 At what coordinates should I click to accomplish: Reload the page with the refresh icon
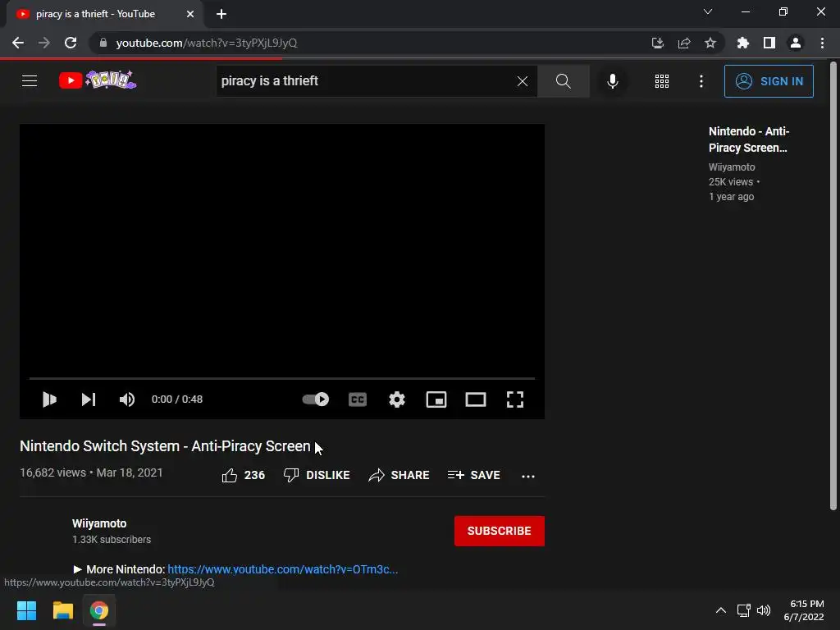[x=71, y=43]
